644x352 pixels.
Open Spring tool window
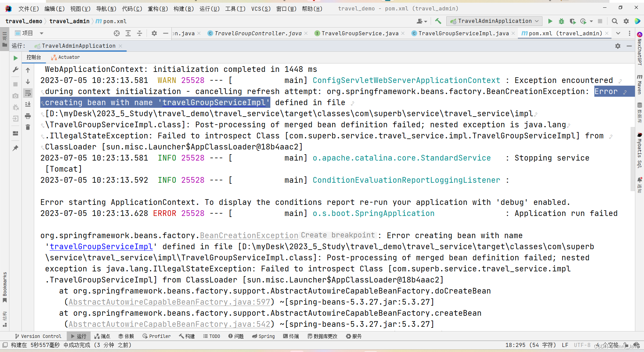pos(263,336)
